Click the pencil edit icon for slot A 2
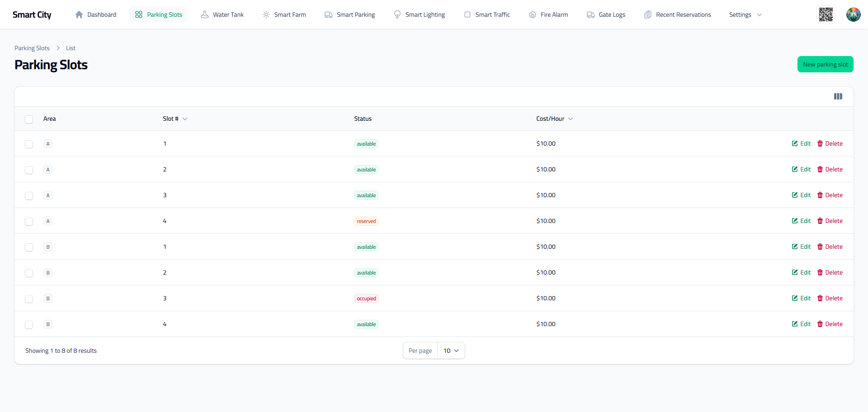Screen dimensions: 868x412 pyautogui.click(x=795, y=169)
